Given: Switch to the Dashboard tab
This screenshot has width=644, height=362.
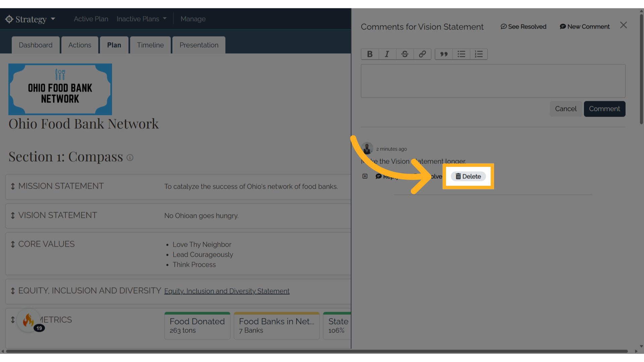Looking at the screenshot, I should point(36,45).
